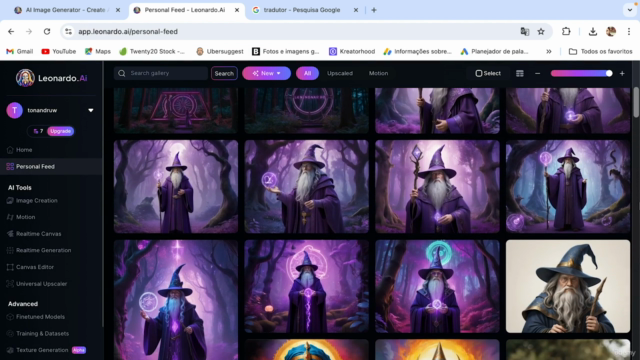
Task: Select the Motion filter tab
Action: (378, 73)
